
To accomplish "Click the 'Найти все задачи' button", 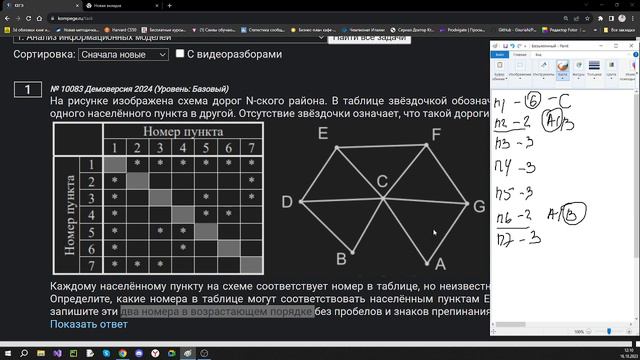I will click(x=369, y=39).
